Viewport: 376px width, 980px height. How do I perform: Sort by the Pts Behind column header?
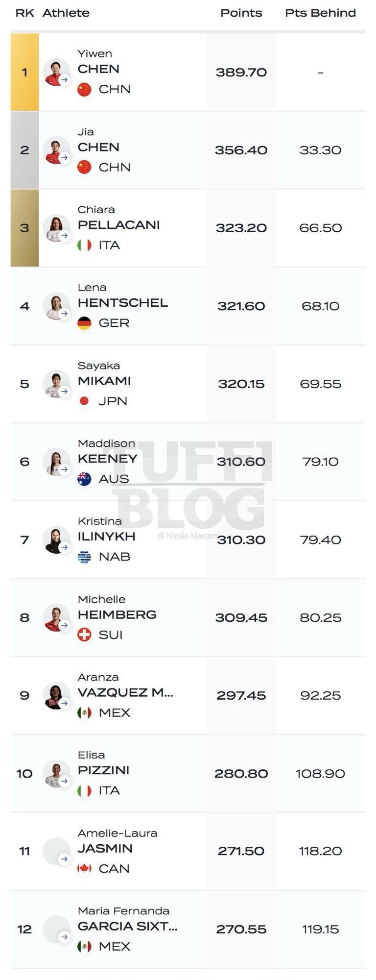click(320, 13)
